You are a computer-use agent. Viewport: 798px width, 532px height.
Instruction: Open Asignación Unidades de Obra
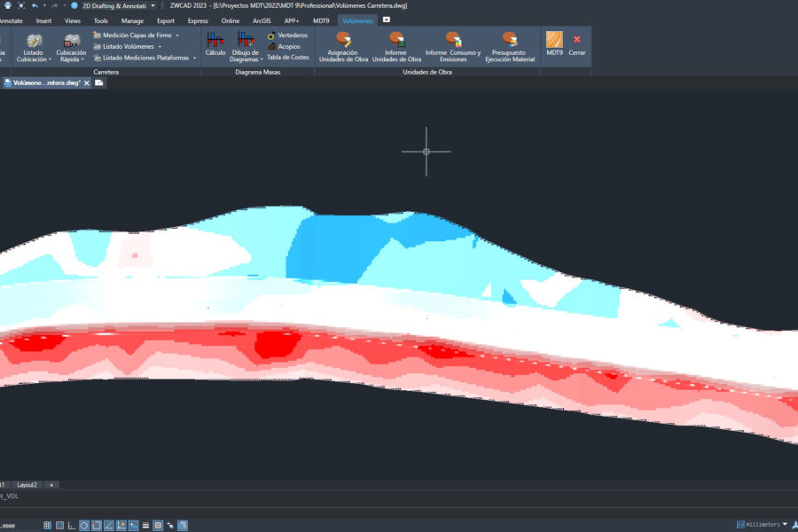tap(343, 47)
